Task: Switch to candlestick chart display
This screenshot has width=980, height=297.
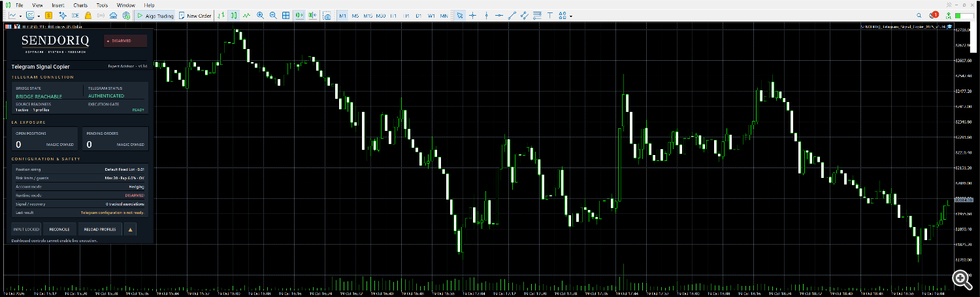Action: click(x=233, y=15)
